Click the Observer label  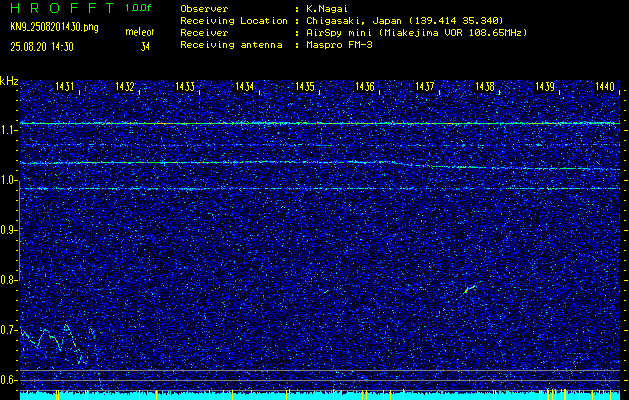(x=204, y=8)
